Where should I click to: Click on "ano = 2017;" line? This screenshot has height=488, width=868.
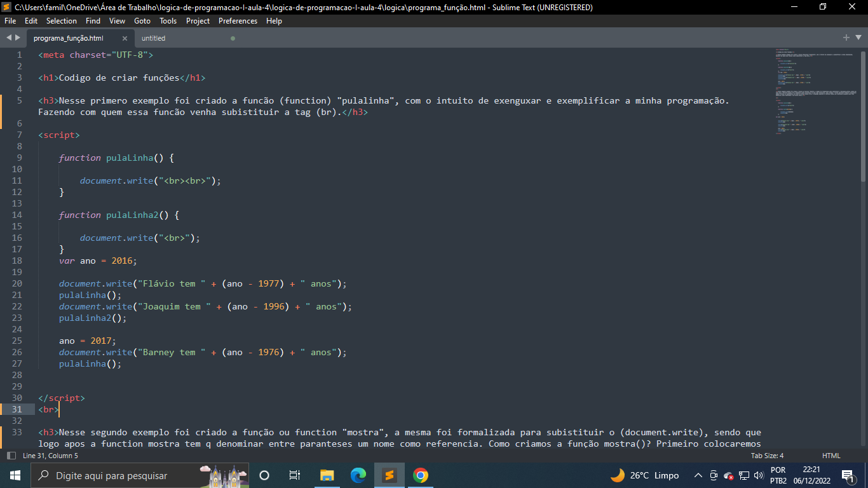[88, 341]
